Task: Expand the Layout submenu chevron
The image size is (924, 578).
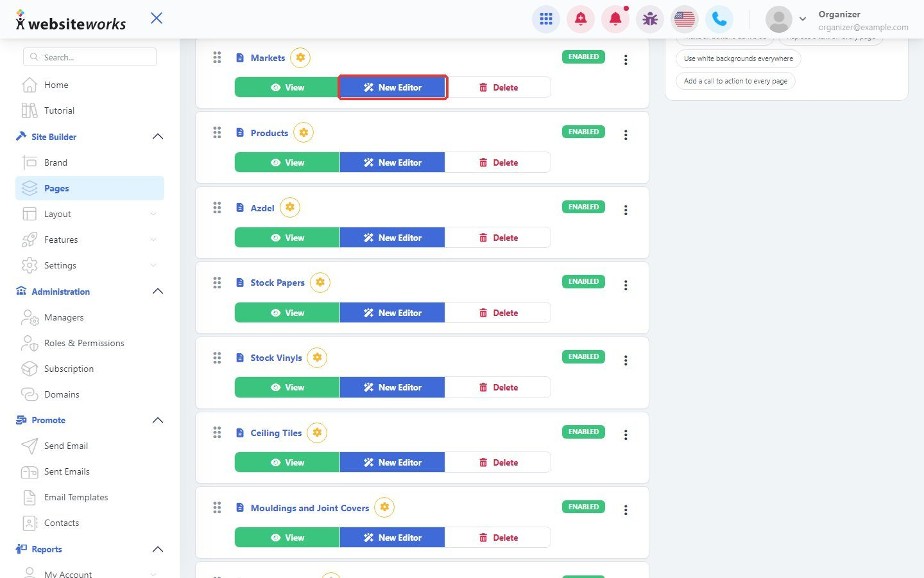Action: (153, 214)
